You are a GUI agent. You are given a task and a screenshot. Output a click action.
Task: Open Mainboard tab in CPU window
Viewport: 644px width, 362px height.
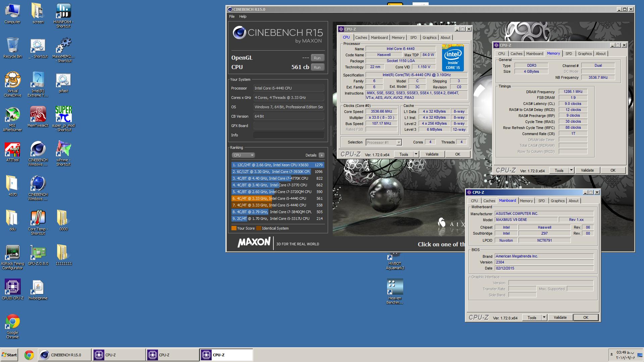point(379,38)
